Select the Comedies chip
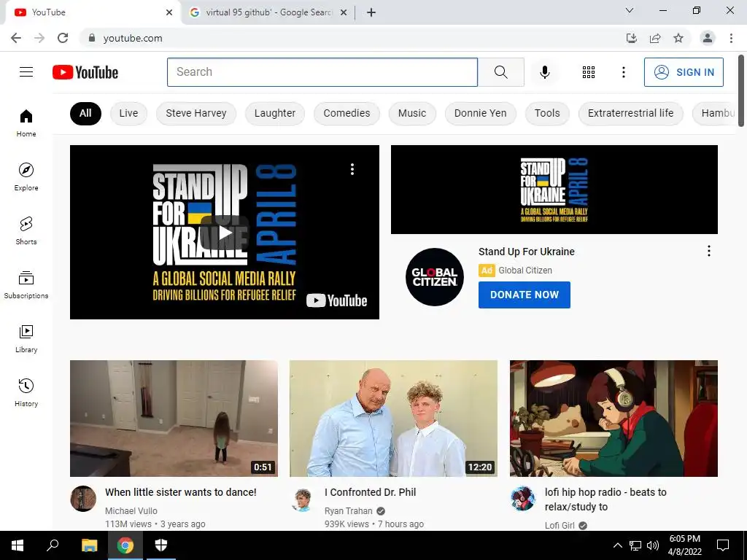This screenshot has width=747, height=560. click(x=347, y=113)
